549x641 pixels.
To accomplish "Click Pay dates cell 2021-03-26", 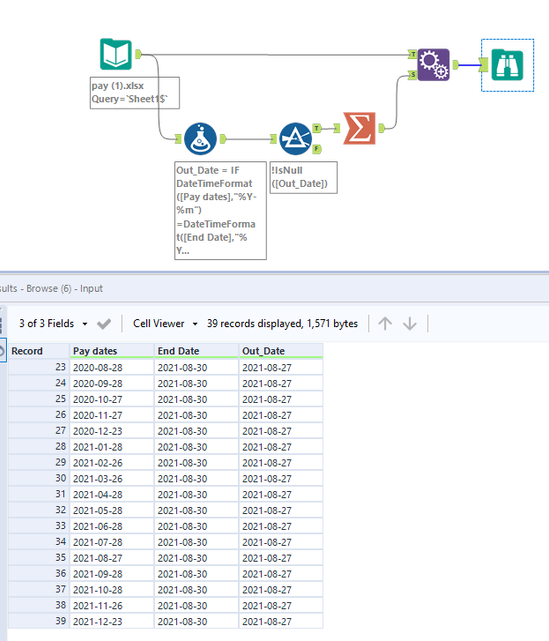I will pyautogui.click(x=112, y=479).
